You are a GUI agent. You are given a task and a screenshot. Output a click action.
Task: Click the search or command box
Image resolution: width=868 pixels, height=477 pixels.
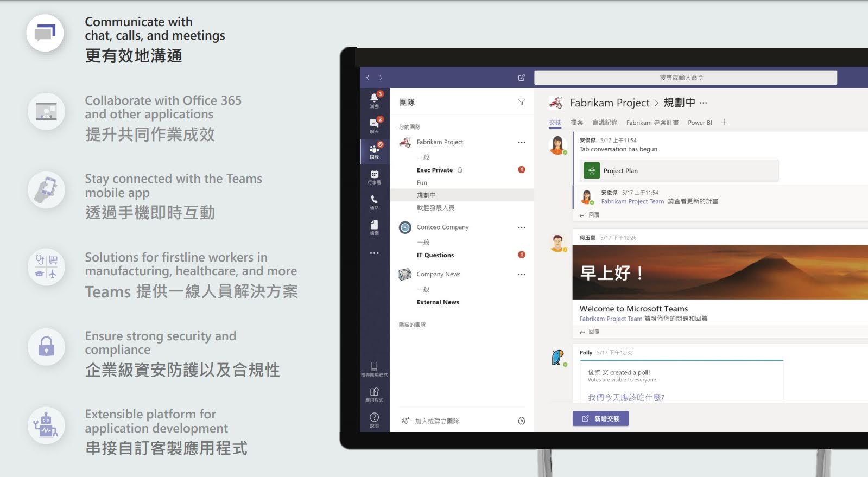click(x=685, y=78)
